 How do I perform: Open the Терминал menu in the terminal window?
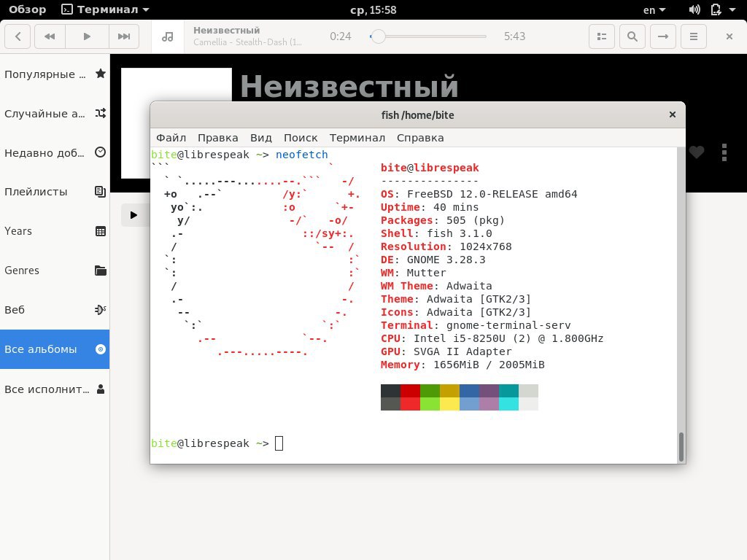[x=357, y=138]
